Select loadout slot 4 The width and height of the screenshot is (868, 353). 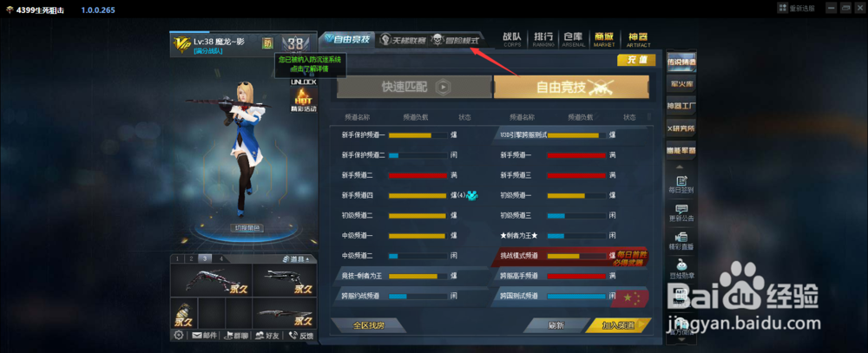220,259
